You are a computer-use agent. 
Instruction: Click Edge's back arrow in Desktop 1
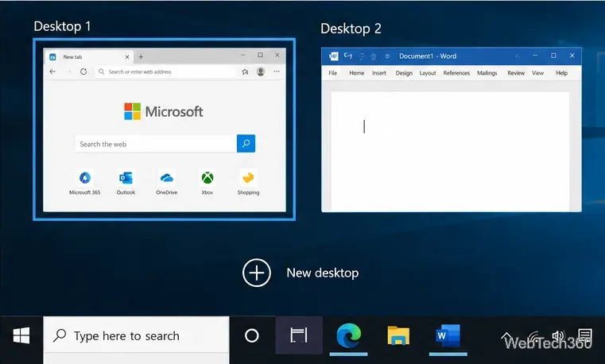pos(52,72)
